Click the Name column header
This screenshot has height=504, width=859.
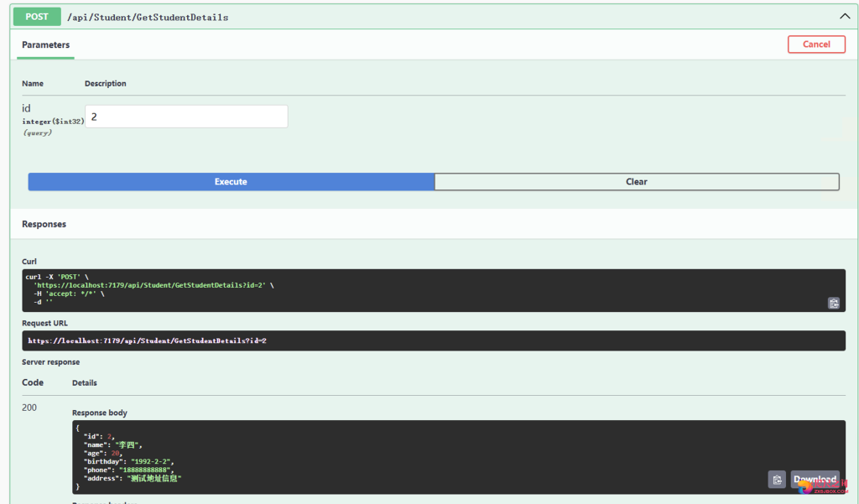[x=33, y=84]
